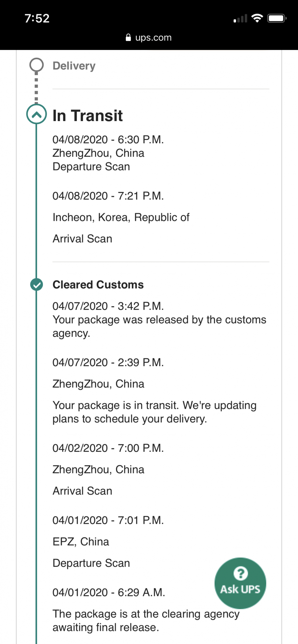Collapse the In Transit chevron circle
Image resolution: width=298 pixels, height=644 pixels.
[x=36, y=114]
